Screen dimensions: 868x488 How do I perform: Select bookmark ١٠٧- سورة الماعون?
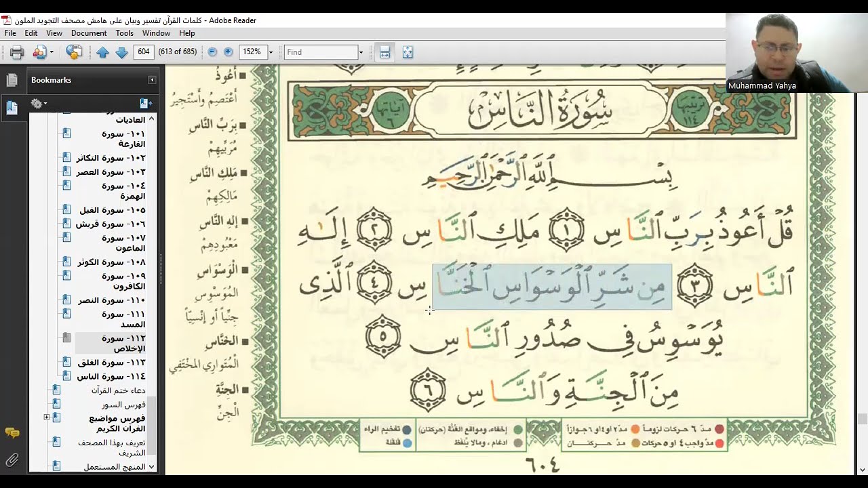[123, 243]
